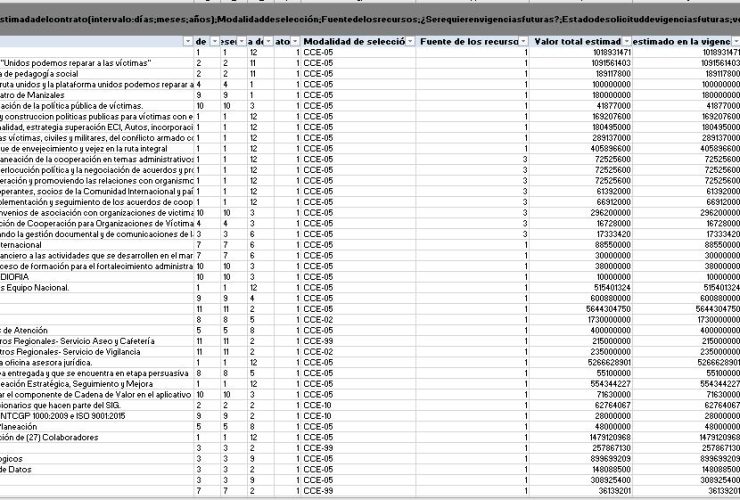Click the 'ogicos' cell
This screenshot has width=740, height=500.
coord(97,458)
